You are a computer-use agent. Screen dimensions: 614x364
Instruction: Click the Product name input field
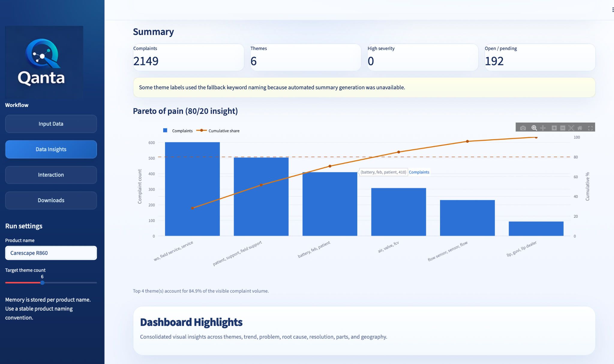51,253
